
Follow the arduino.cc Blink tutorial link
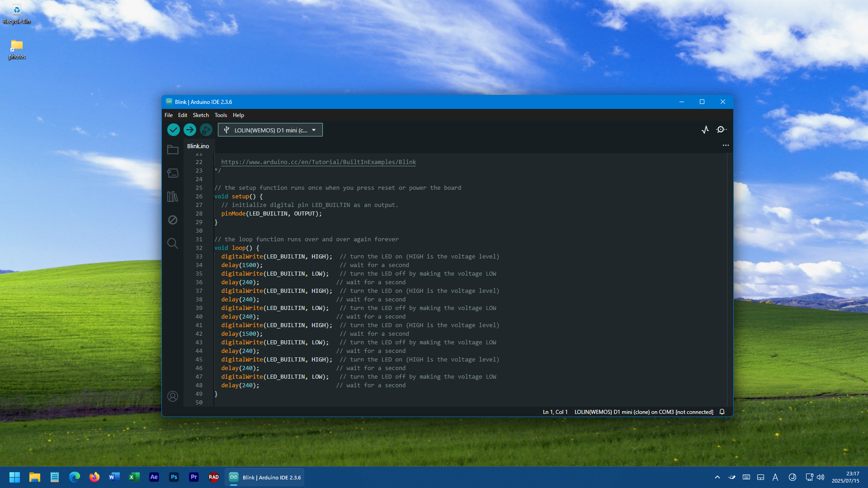[318, 162]
